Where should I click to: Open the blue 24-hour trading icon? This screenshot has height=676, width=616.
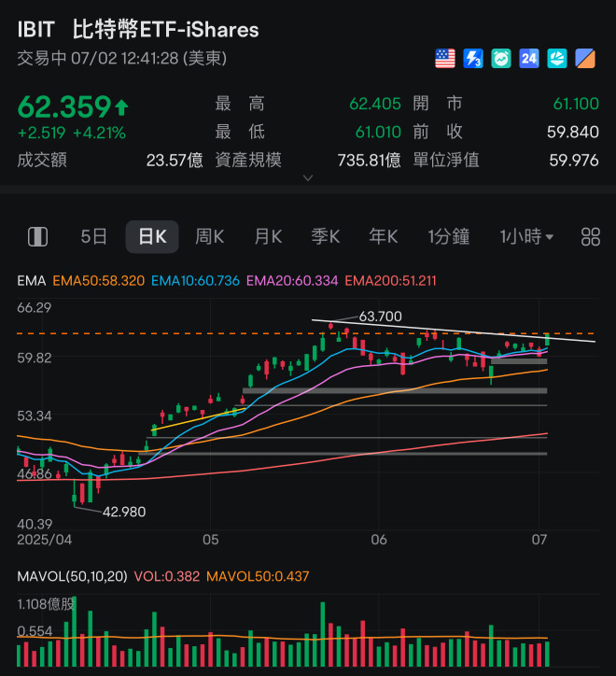click(x=529, y=58)
